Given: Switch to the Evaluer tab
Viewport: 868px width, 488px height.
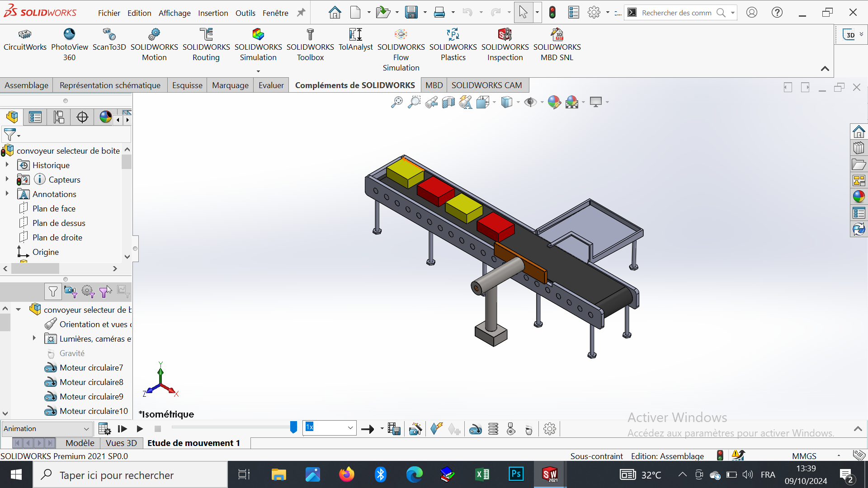Looking at the screenshot, I should click(x=271, y=85).
